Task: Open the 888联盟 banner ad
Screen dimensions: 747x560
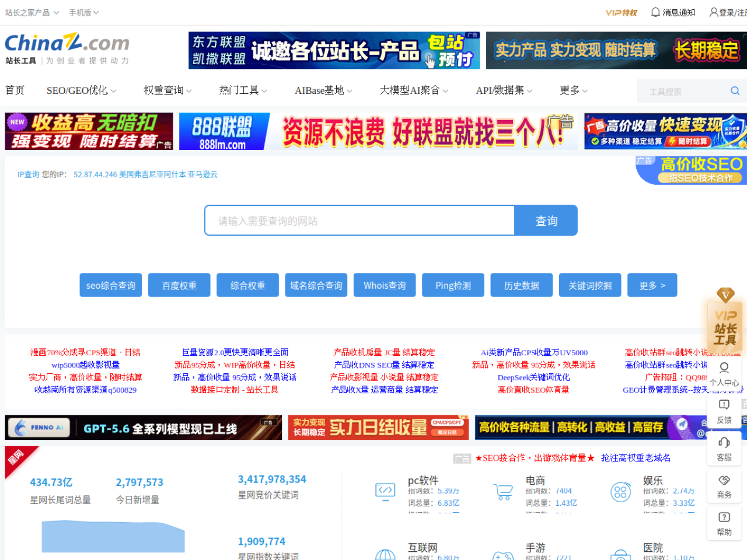Action: click(x=379, y=131)
